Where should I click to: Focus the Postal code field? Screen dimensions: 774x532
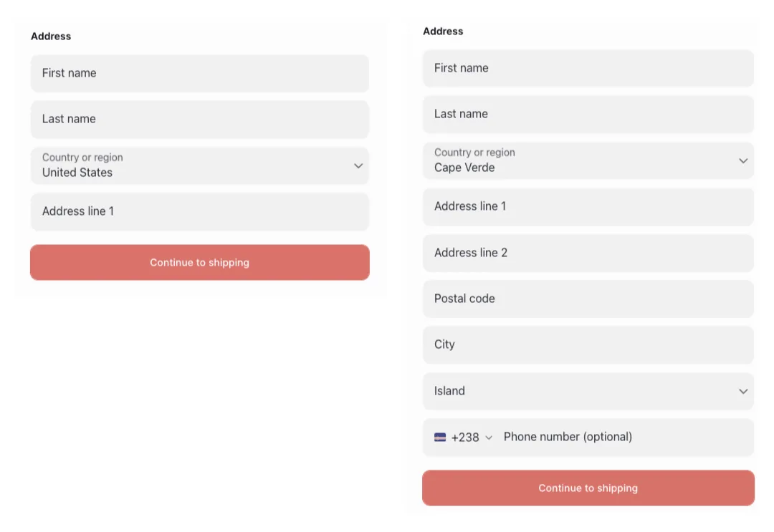coord(588,299)
